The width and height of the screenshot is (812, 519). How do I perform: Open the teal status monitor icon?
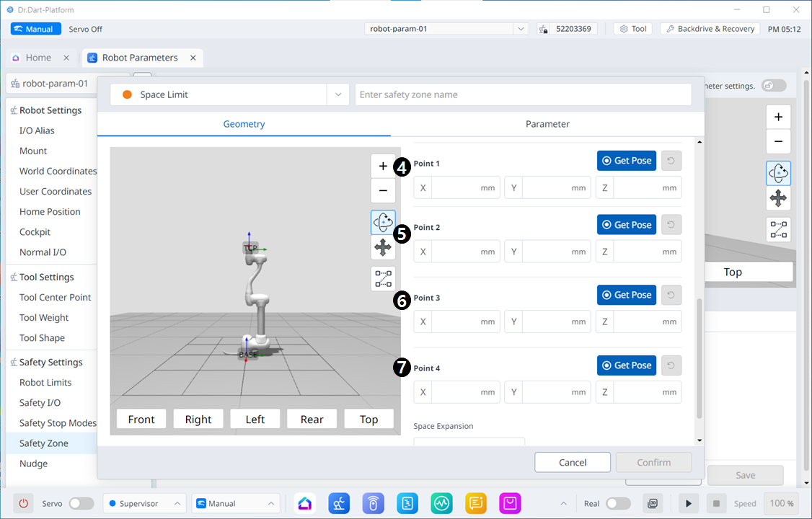point(441,503)
